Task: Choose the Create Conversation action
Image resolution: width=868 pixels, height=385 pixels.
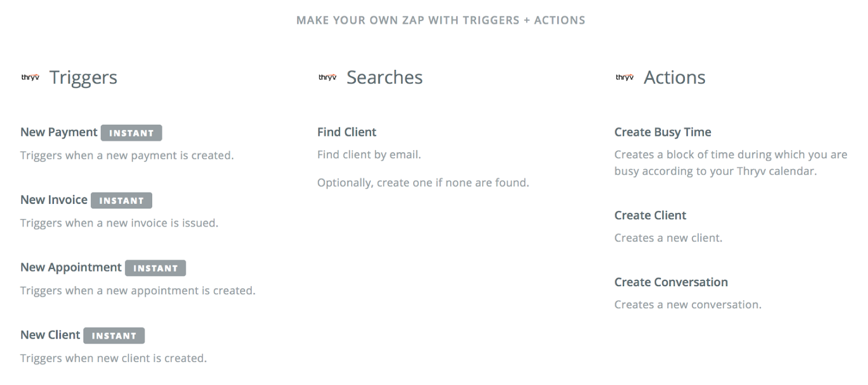Action: point(671,282)
